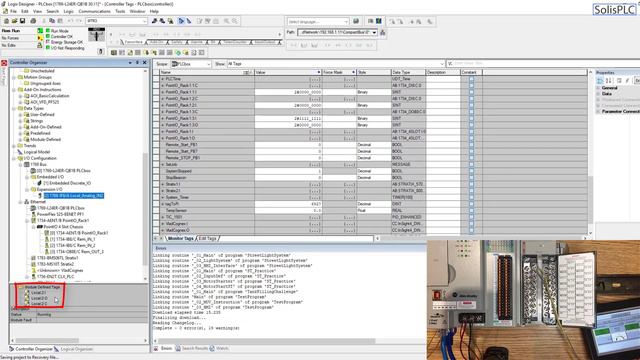Toggle Constant checkbox for SystemStopped tag
This screenshot has height=360, width=640.
[x=471, y=171]
